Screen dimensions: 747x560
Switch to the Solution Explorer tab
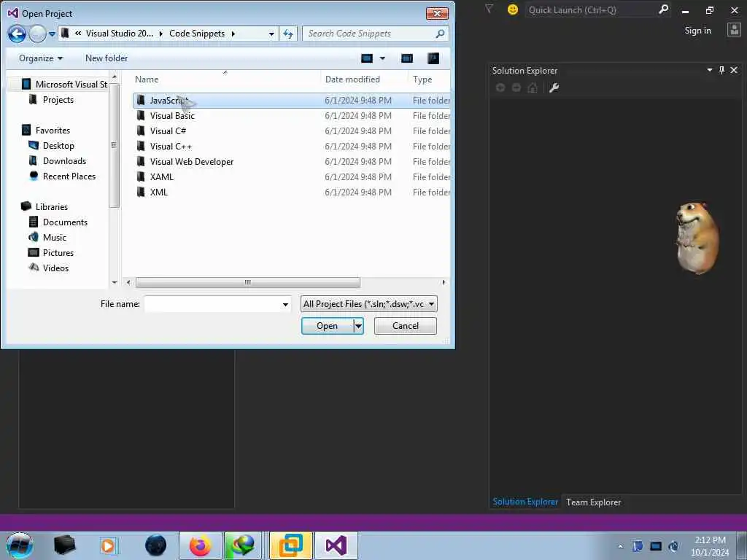coord(525,502)
